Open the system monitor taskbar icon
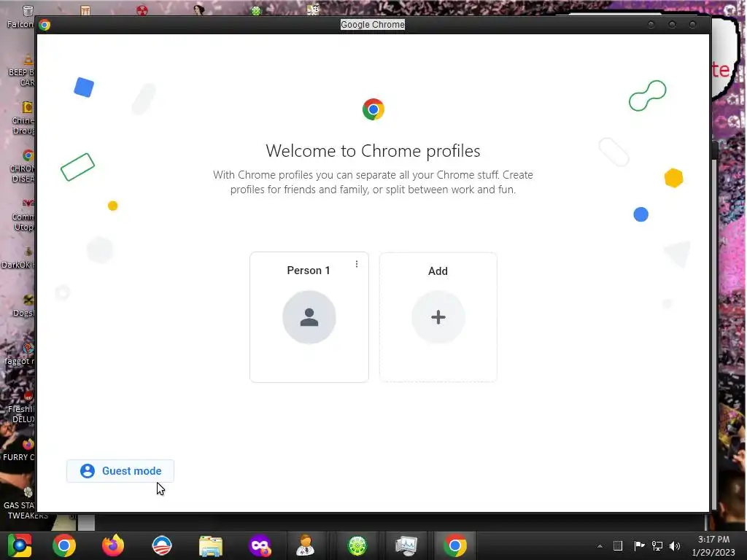This screenshot has height=560, width=747. 406,545
